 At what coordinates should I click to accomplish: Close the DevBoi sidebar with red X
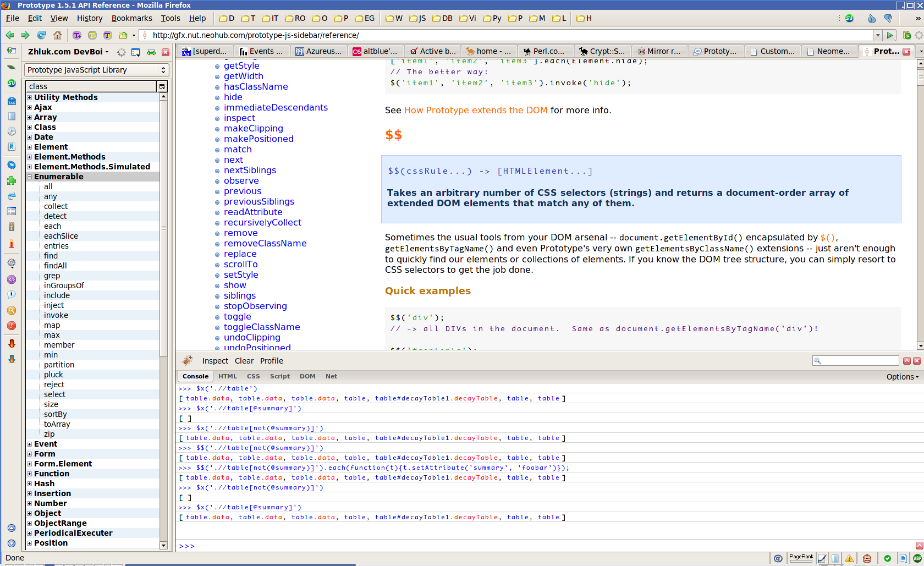[x=166, y=52]
